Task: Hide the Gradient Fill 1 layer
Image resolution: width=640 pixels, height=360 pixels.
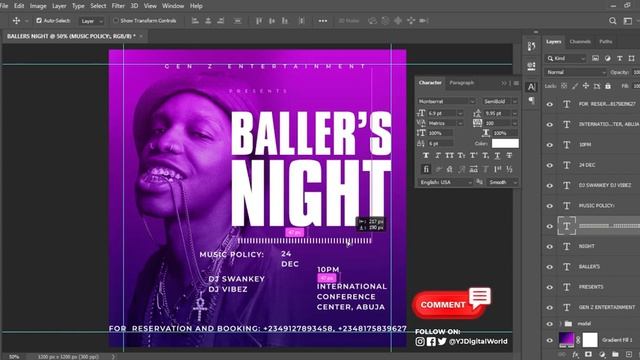Action: [x=549, y=340]
